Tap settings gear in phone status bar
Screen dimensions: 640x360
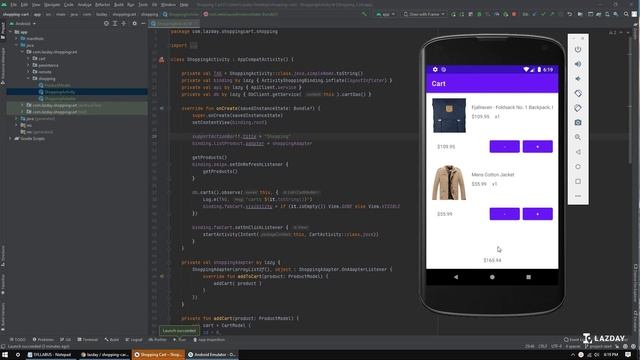[x=435, y=70]
